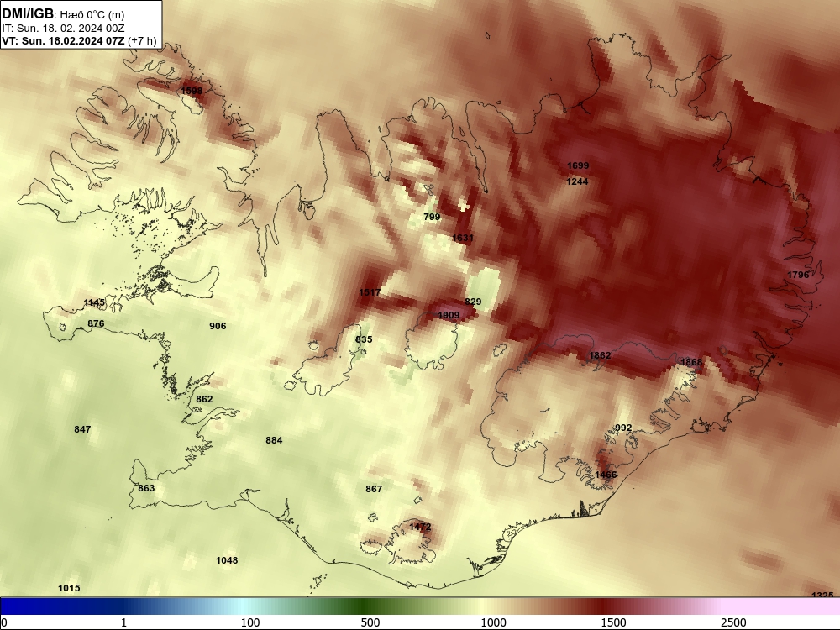Screen dimensions: 840x630
Task: Click the 863 height value
Action: click(146, 489)
